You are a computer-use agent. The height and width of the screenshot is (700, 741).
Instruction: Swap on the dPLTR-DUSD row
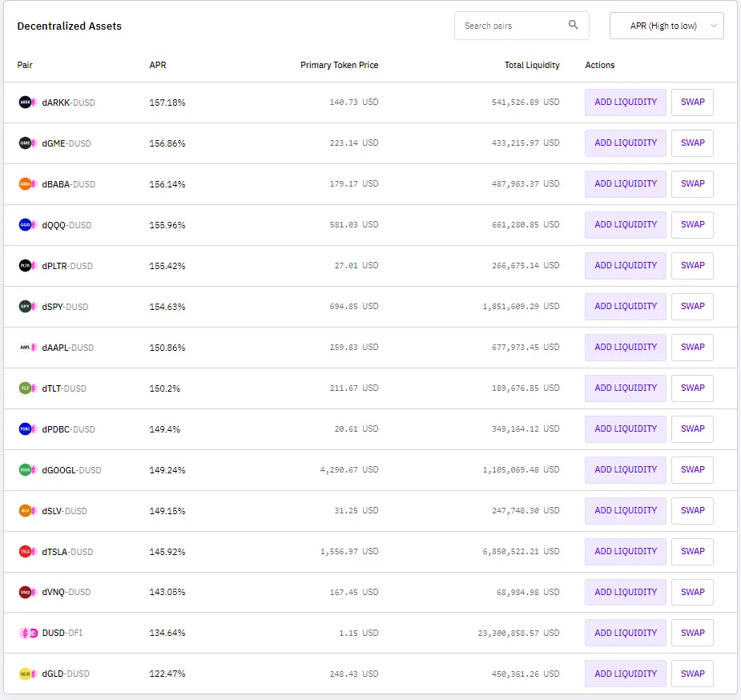point(692,265)
